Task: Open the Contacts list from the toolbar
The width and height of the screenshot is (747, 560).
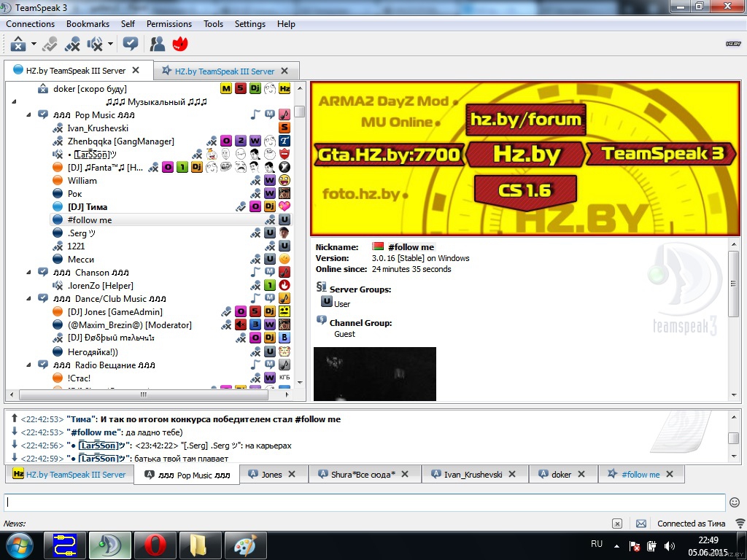Action: [158, 44]
